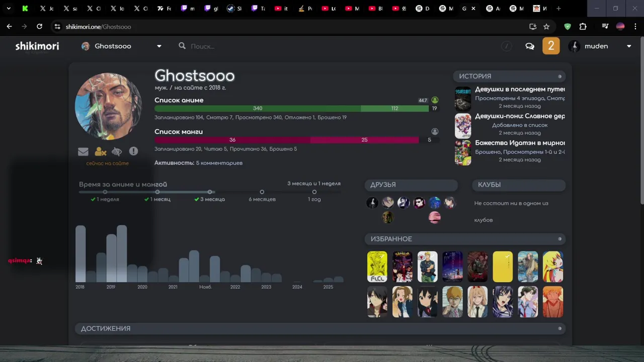Open the КЛУБЫ section header

[x=519, y=185]
